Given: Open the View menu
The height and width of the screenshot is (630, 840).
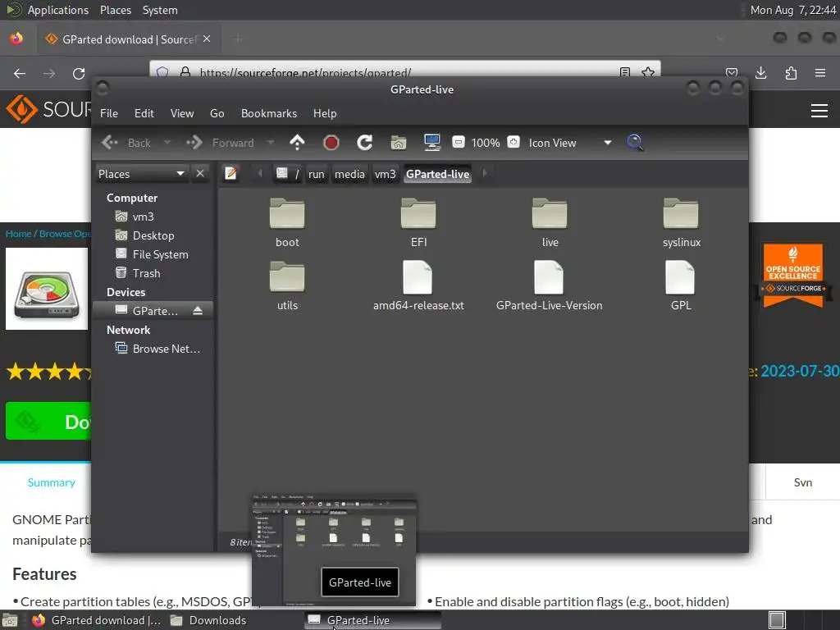Looking at the screenshot, I should 182,113.
